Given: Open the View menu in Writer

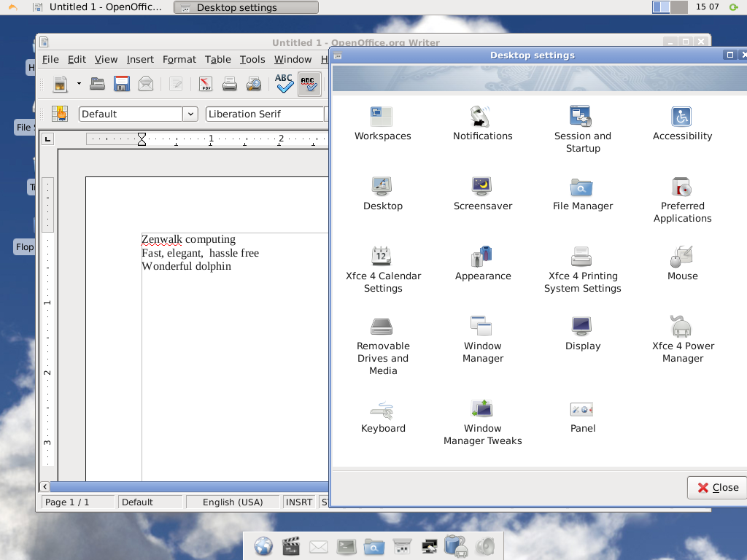Looking at the screenshot, I should [106, 60].
